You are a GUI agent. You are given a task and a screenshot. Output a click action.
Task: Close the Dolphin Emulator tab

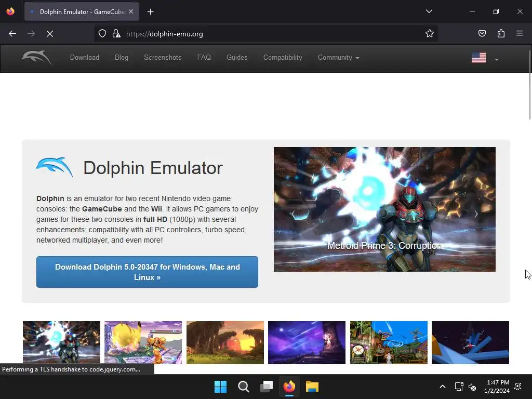click(131, 11)
